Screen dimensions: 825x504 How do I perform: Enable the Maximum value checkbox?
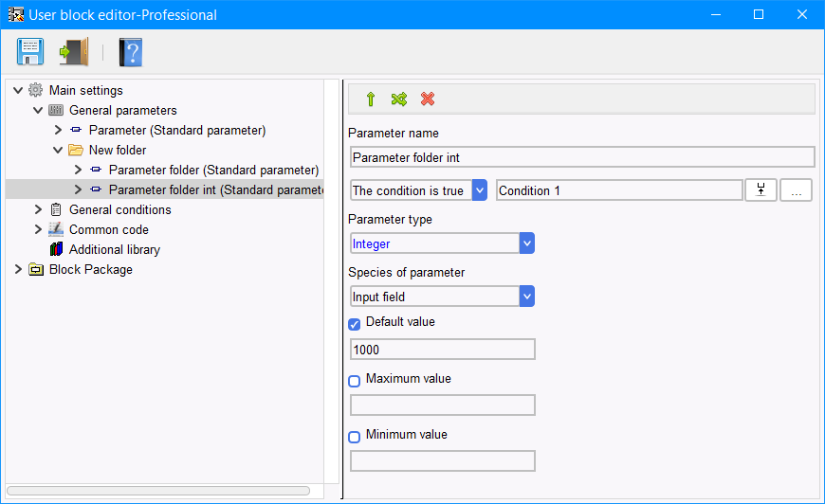click(354, 381)
